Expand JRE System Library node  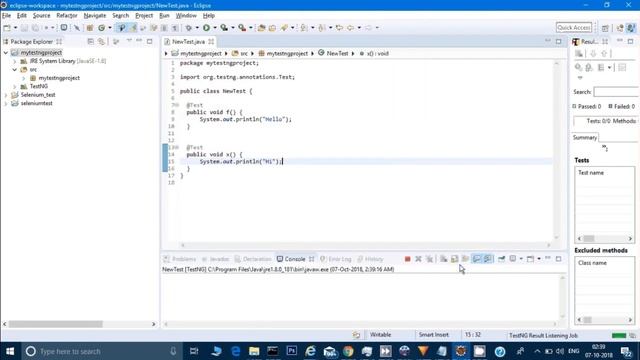15,61
